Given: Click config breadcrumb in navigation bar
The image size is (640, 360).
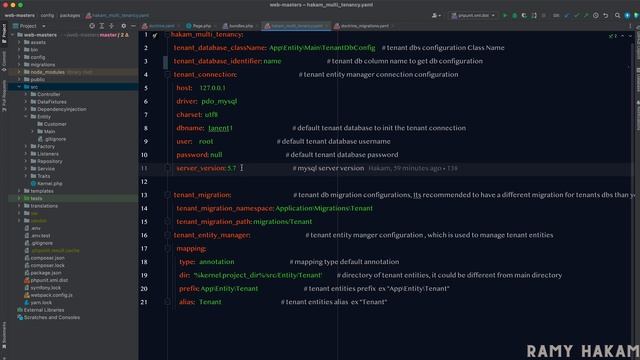Looking at the screenshot, I should pyautogui.click(x=47, y=16).
